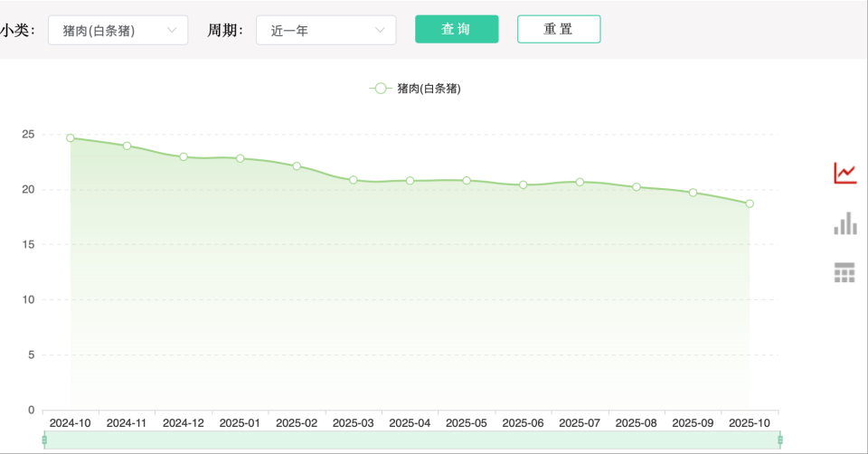Image resolution: width=868 pixels, height=454 pixels.
Task: Click right handle of zoom slider
Action: tap(779, 440)
